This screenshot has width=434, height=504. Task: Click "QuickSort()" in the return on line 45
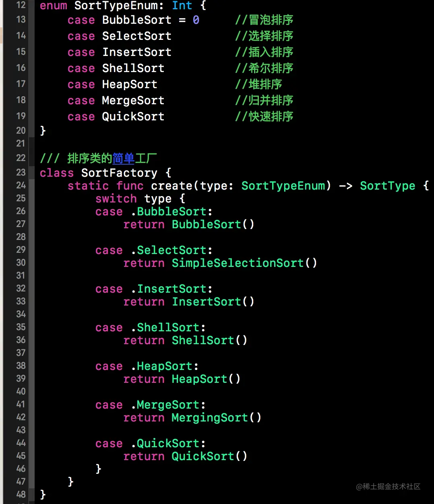[209, 456]
